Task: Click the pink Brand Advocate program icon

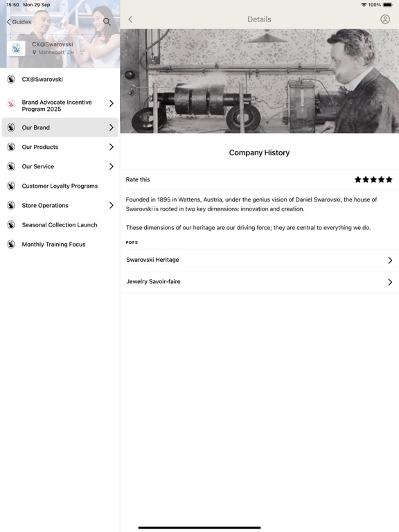Action: click(11, 103)
